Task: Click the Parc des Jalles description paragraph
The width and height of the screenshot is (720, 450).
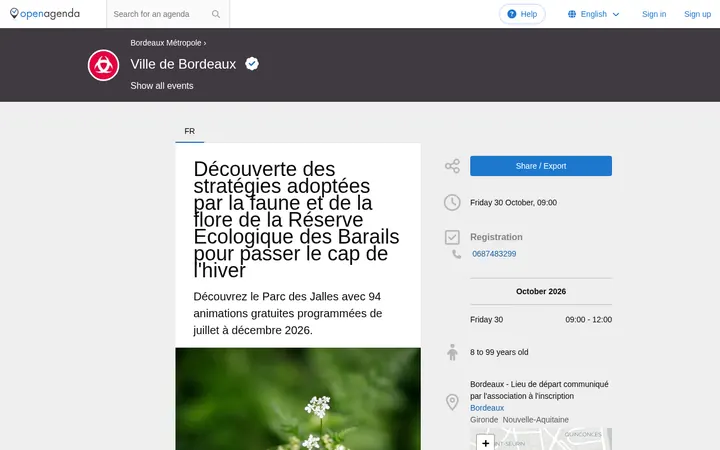Action: (x=287, y=313)
